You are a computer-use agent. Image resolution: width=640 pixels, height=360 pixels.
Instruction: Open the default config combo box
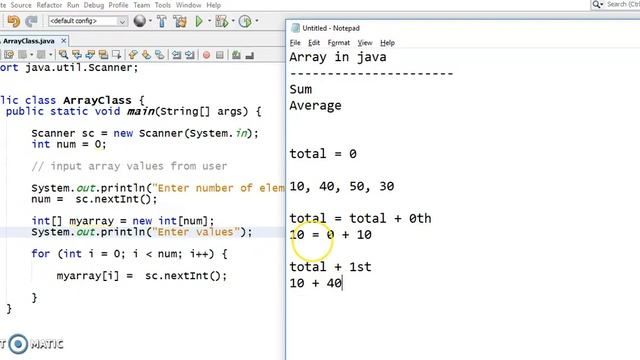click(87, 21)
